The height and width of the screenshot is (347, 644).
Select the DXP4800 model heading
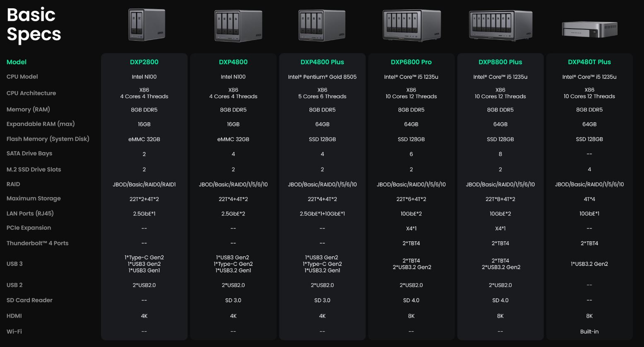coord(233,62)
